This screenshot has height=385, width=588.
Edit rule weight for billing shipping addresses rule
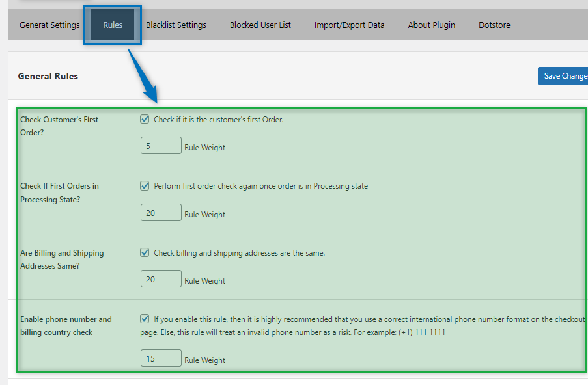pyautogui.click(x=161, y=278)
